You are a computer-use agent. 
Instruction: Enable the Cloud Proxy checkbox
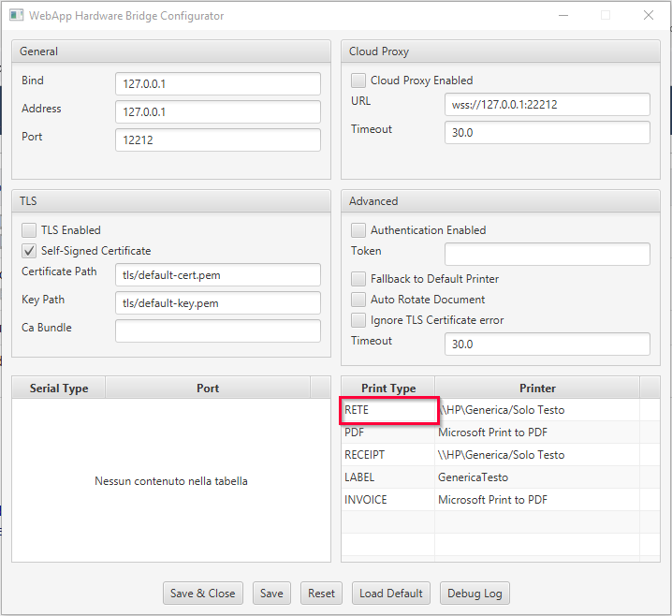point(358,81)
